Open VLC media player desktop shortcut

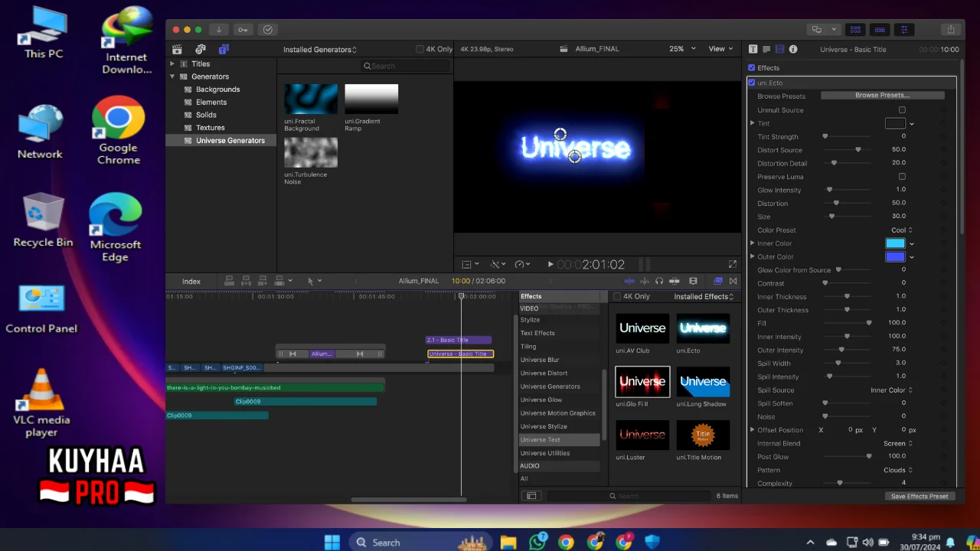point(41,402)
